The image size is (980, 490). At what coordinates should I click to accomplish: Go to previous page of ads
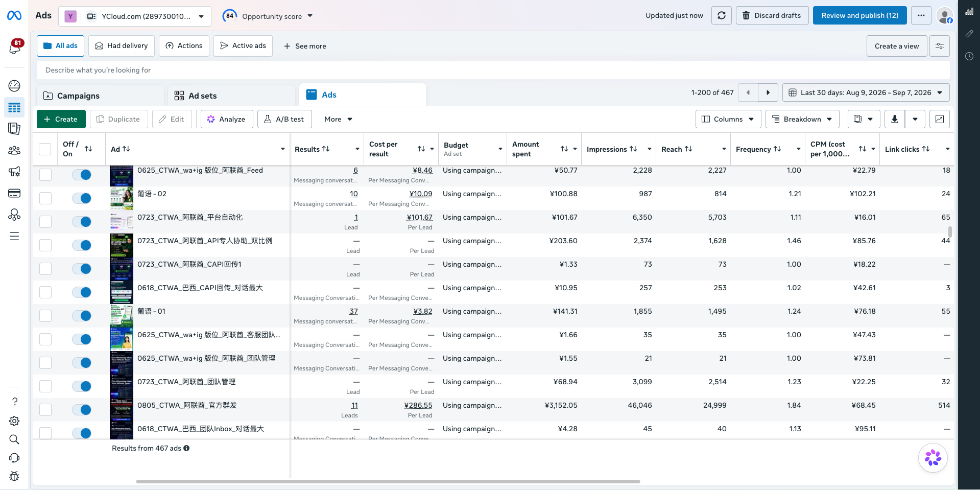point(748,92)
